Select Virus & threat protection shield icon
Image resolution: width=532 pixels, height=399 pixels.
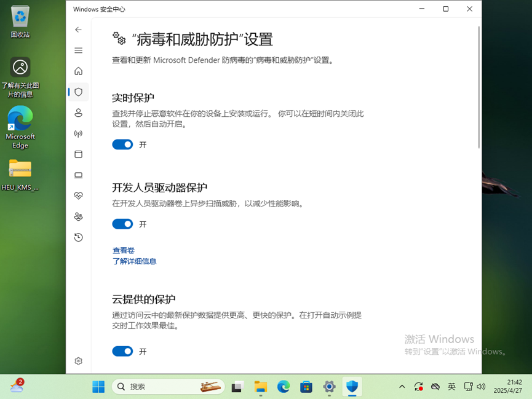click(x=78, y=92)
